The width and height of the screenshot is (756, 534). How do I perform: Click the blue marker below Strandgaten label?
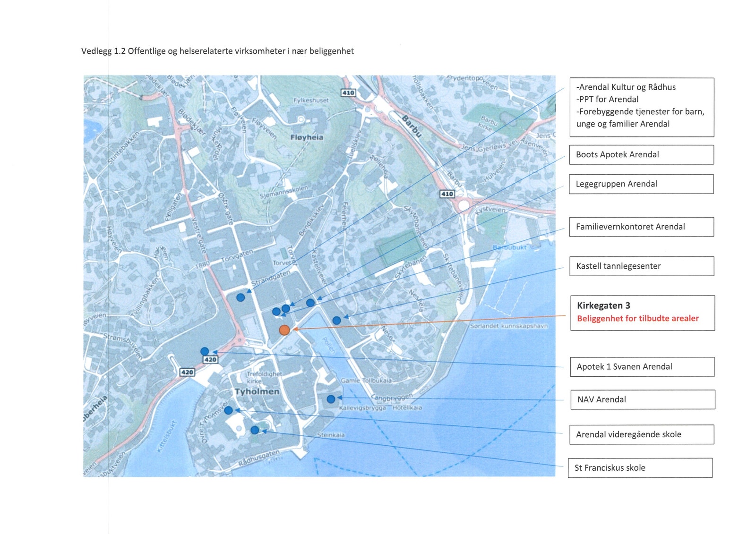(x=241, y=297)
